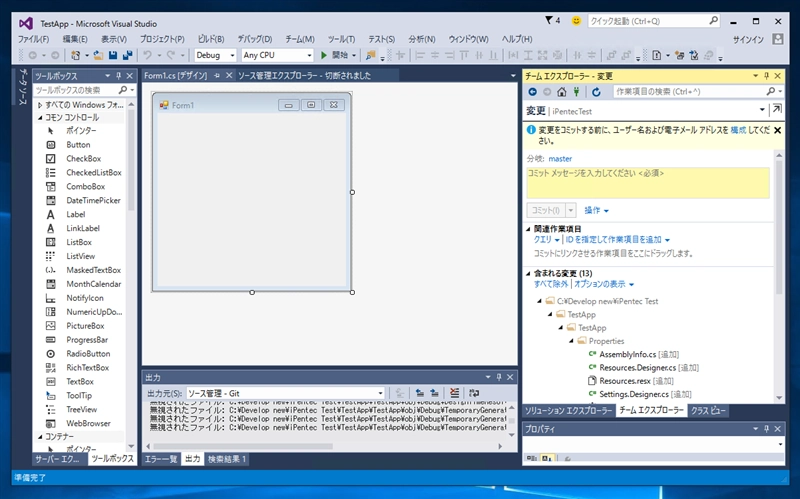Select the CheckBox control in Toolbox
This screenshot has width=800, height=499.
[84, 159]
